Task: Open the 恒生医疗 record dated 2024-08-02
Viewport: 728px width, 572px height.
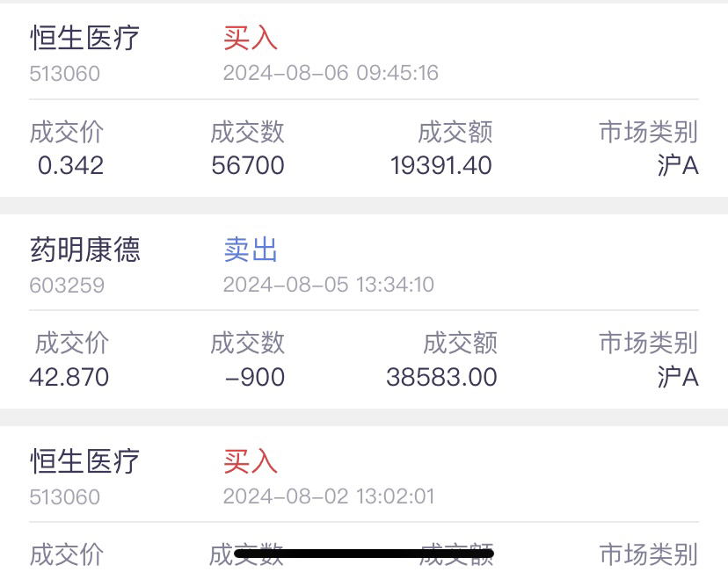Action: coord(364,499)
